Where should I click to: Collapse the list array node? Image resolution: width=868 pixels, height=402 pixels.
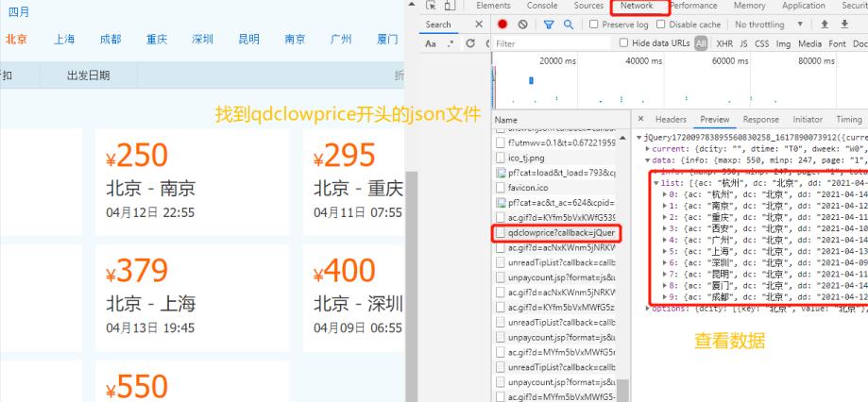656,183
